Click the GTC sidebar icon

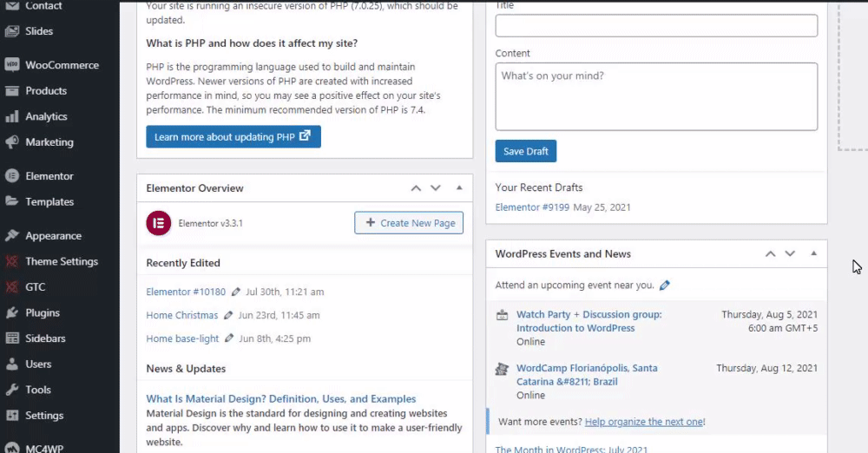coord(11,287)
